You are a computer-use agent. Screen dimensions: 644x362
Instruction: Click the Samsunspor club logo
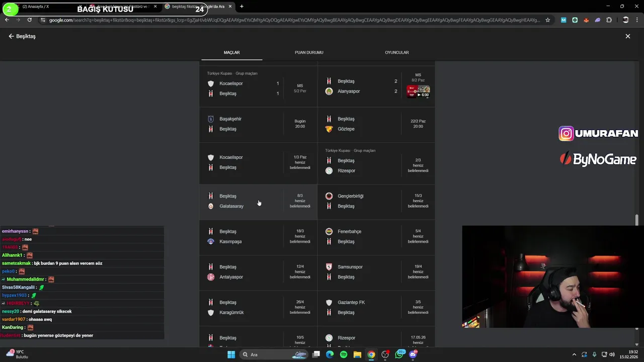click(x=329, y=267)
